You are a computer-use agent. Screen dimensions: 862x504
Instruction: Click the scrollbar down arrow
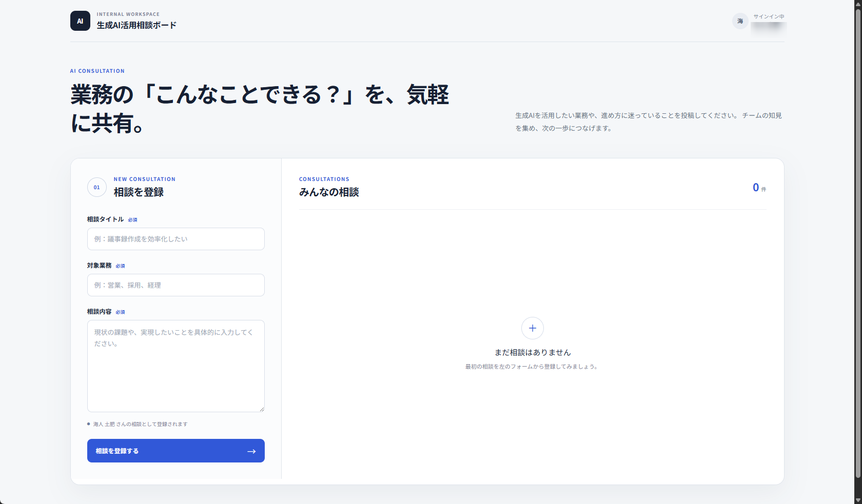click(858, 500)
